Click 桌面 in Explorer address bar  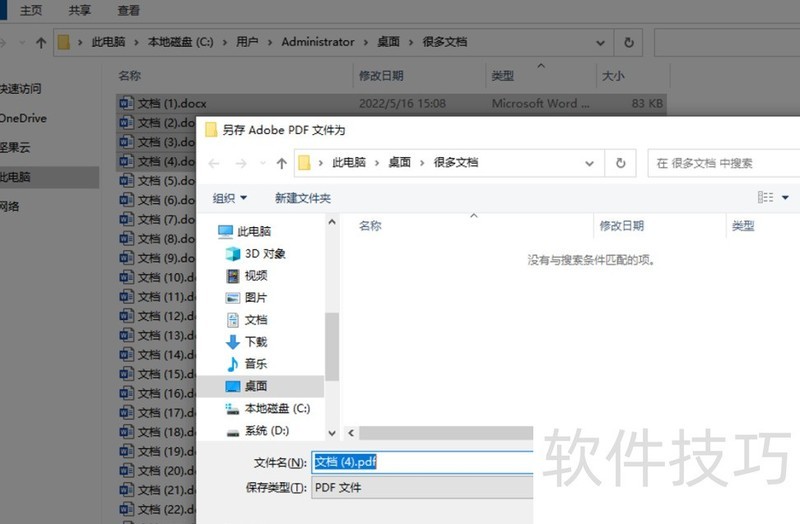point(388,42)
